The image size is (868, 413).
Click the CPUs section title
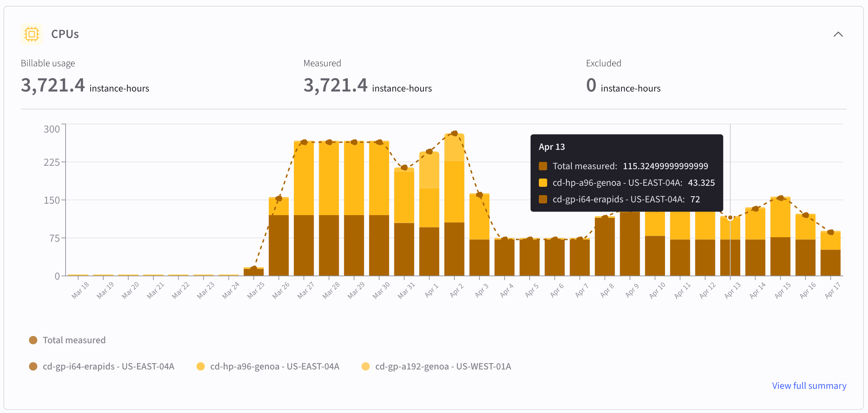[x=65, y=34]
